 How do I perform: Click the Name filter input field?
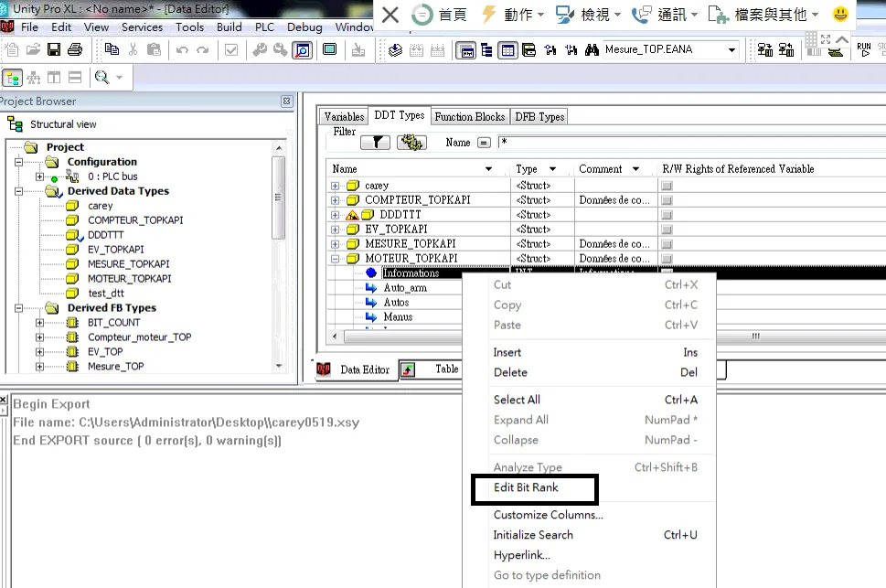tap(691, 143)
